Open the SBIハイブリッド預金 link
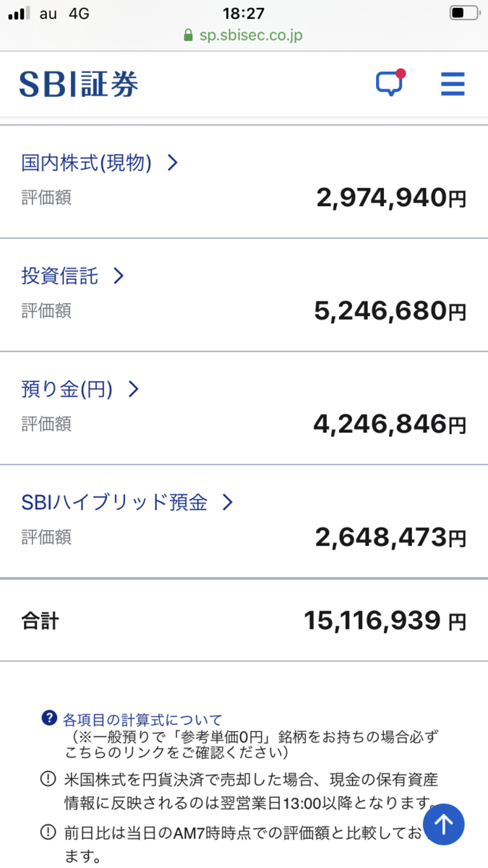This screenshot has height=868, width=488. [x=114, y=502]
